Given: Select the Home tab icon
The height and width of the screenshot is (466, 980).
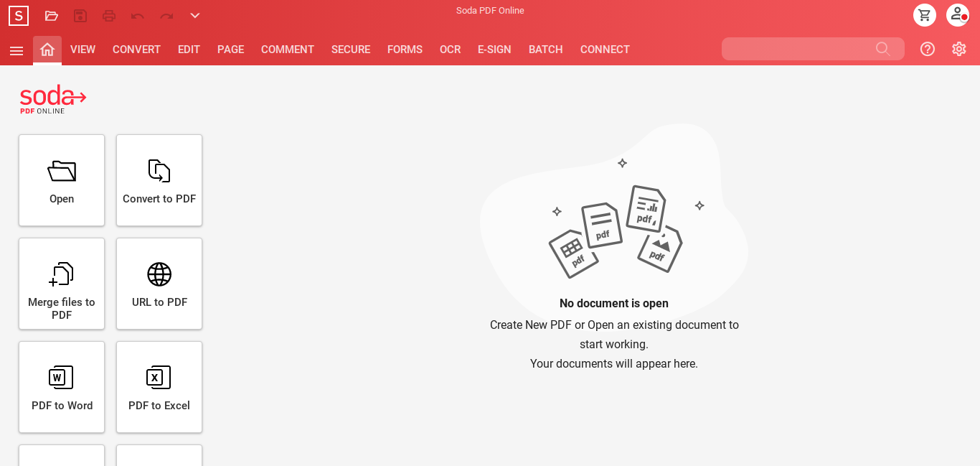Looking at the screenshot, I should click(x=47, y=50).
